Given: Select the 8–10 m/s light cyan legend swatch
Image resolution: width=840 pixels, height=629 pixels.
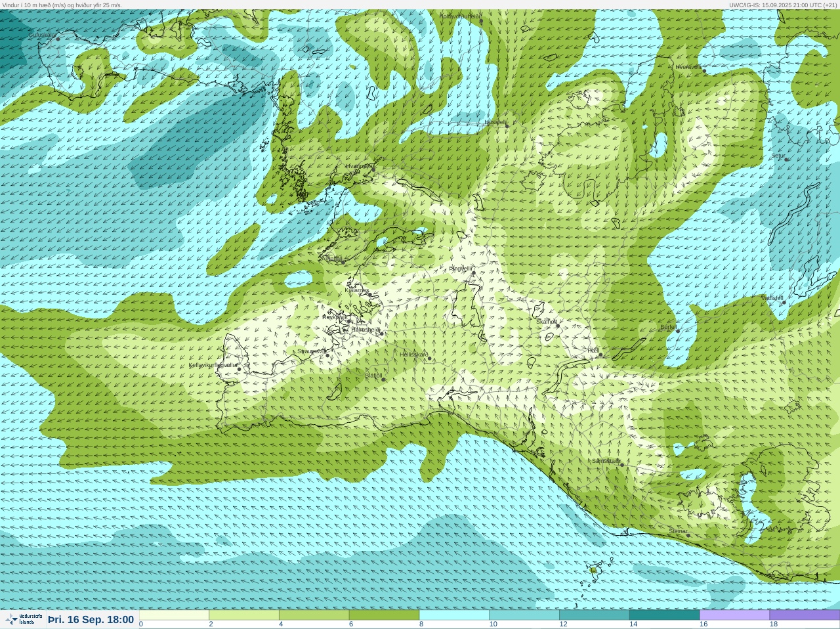Looking at the screenshot, I should pos(454,615).
